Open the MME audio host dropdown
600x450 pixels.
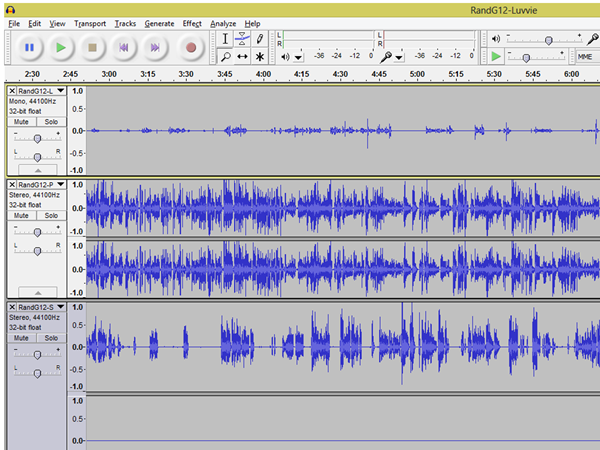pyautogui.click(x=588, y=57)
